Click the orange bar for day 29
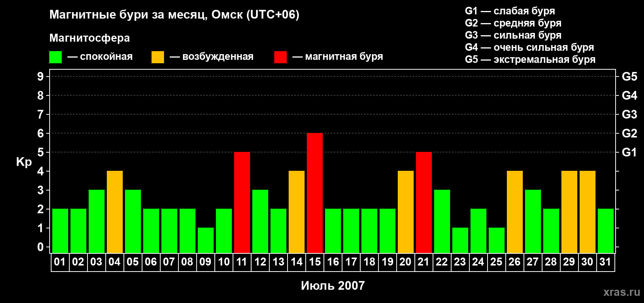 point(569,212)
